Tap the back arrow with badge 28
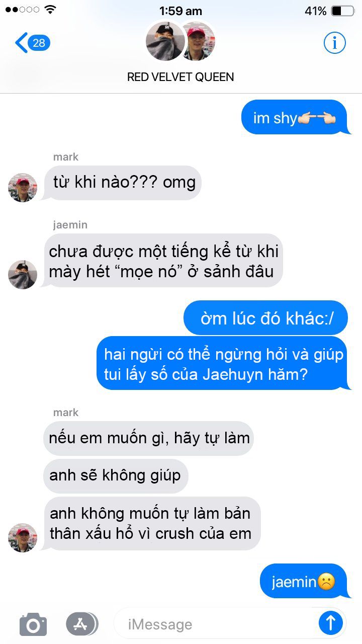 (33, 43)
